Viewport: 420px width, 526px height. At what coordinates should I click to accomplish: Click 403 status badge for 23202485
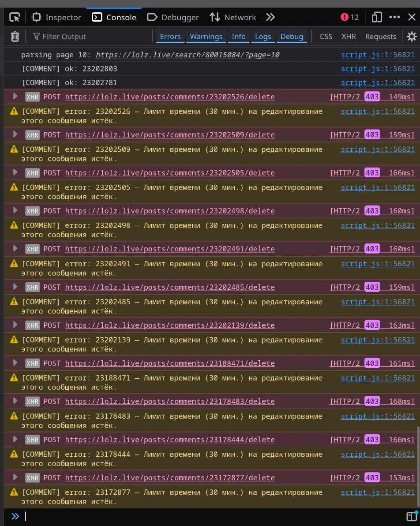pyautogui.click(x=372, y=287)
